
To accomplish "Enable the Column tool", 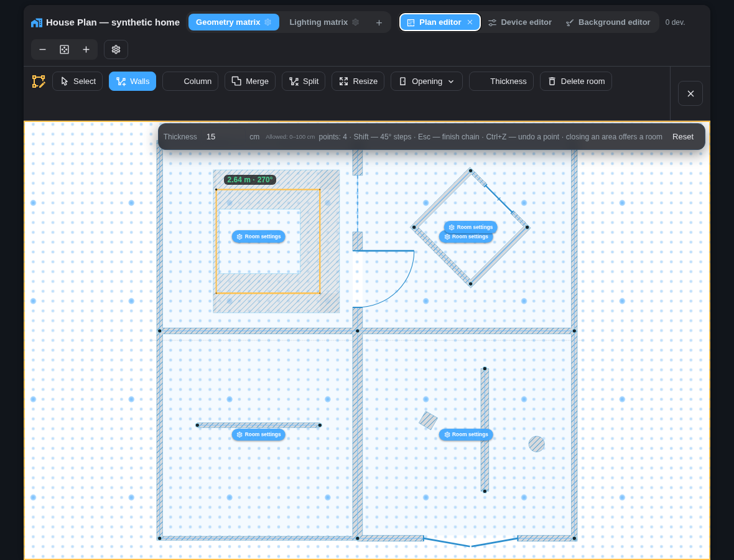I will click(190, 82).
